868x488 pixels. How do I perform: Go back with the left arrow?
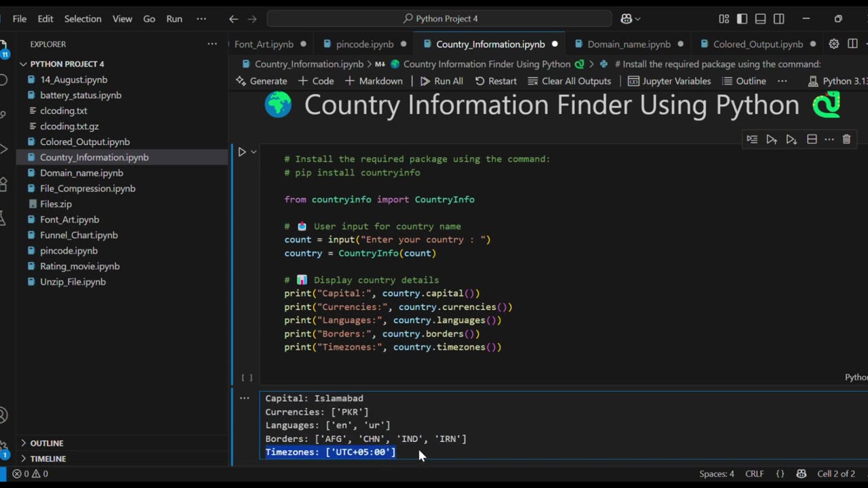233,19
